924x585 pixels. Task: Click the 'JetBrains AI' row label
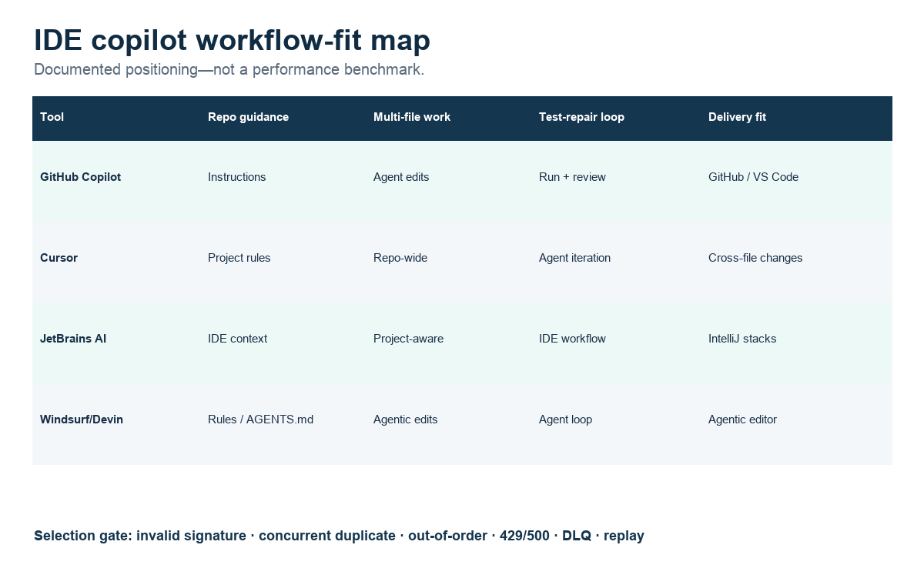point(73,339)
